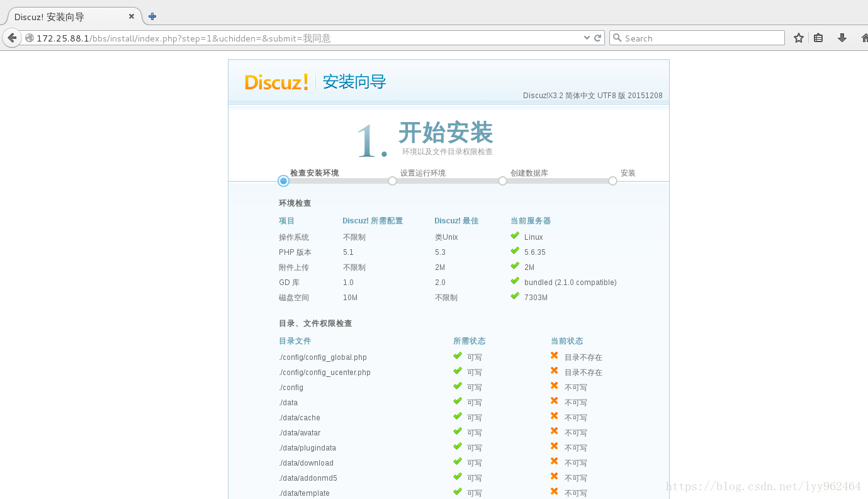Click the Discuz! 所需配置 column header
This screenshot has height=499, width=868.
coord(373,221)
